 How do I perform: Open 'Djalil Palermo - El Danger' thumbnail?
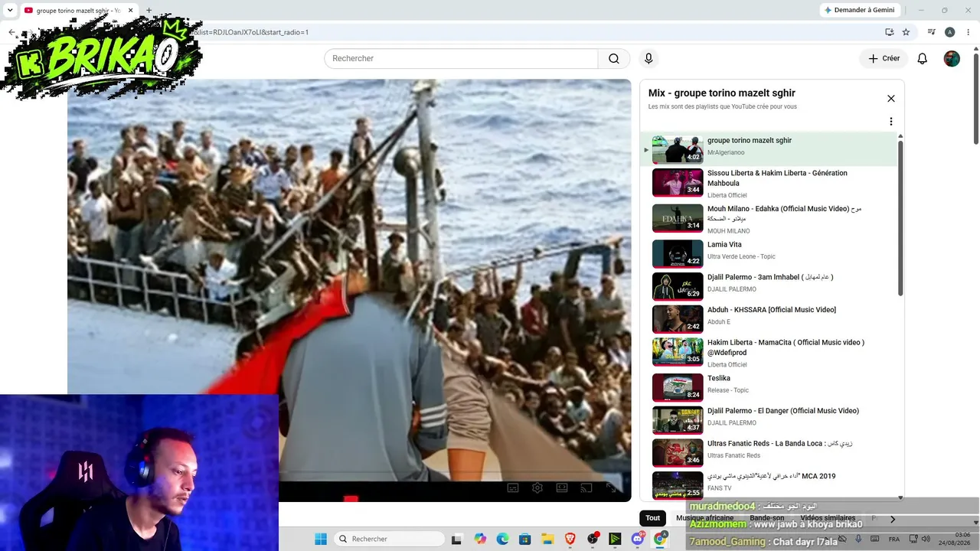coord(678,420)
